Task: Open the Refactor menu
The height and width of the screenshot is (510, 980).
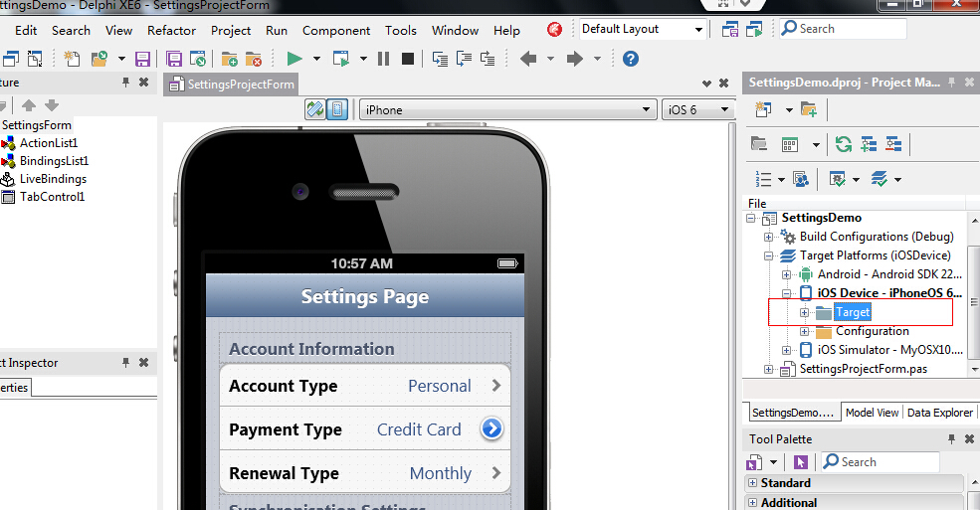Action: tap(171, 30)
